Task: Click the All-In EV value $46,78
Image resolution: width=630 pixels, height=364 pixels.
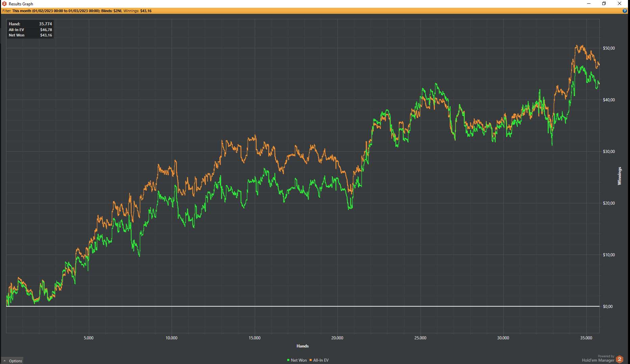Action: point(46,30)
